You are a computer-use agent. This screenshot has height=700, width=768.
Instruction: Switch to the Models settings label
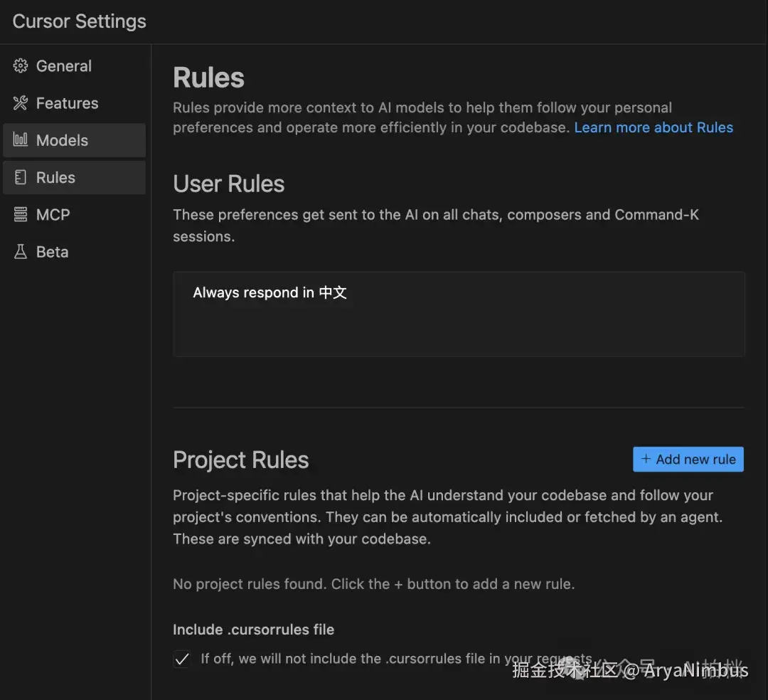(x=62, y=140)
